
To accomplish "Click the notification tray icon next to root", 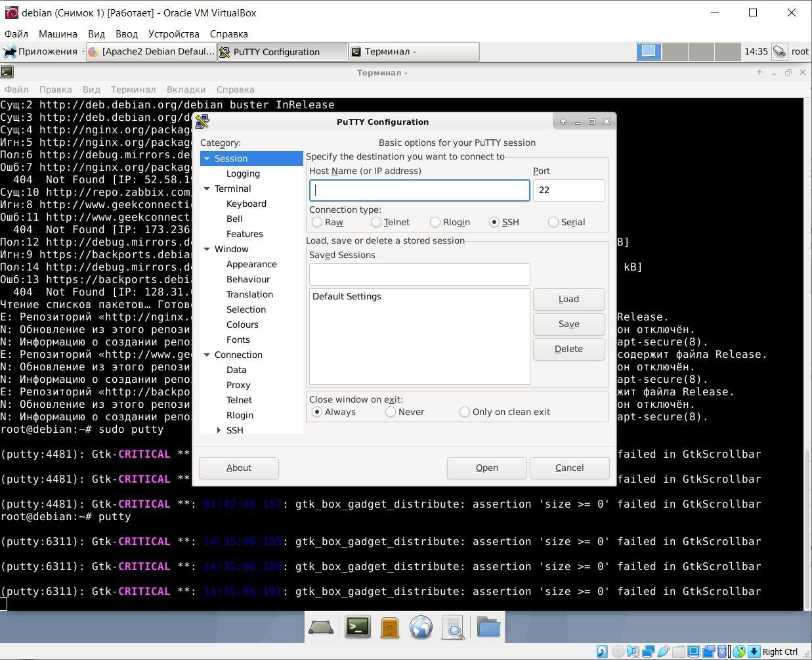I will point(779,51).
